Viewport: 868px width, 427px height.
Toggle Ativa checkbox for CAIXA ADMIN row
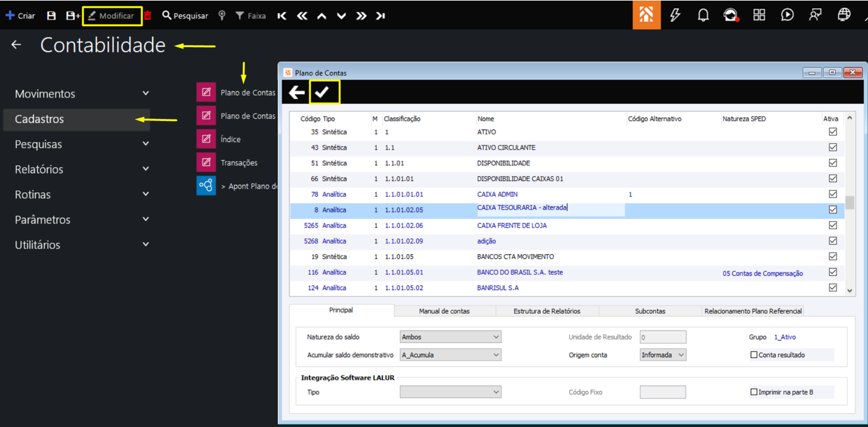pos(833,194)
